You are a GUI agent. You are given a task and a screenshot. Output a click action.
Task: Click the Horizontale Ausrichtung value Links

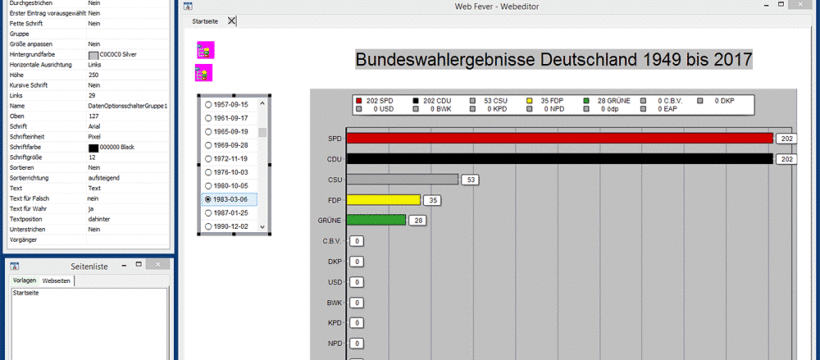pos(95,65)
